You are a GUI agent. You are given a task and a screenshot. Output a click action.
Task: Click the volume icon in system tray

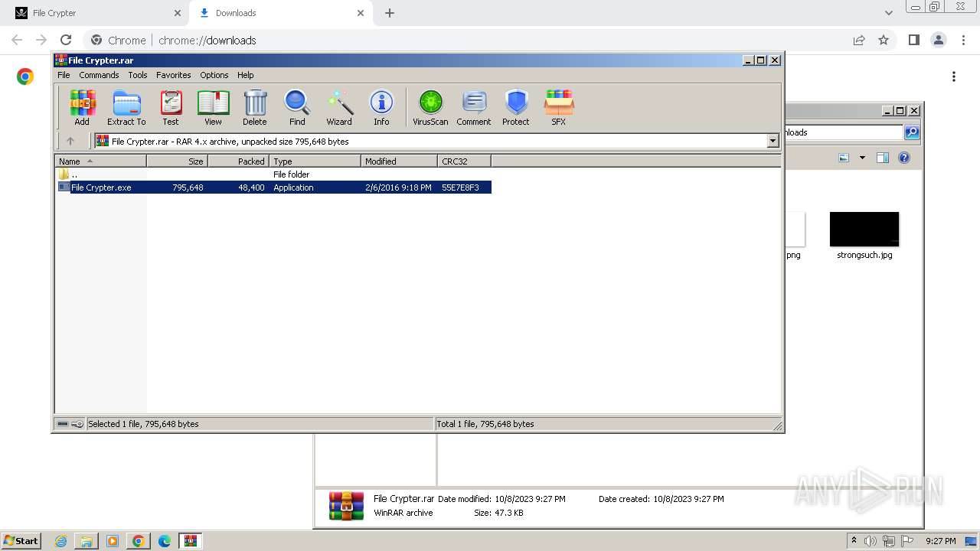pos(871,541)
